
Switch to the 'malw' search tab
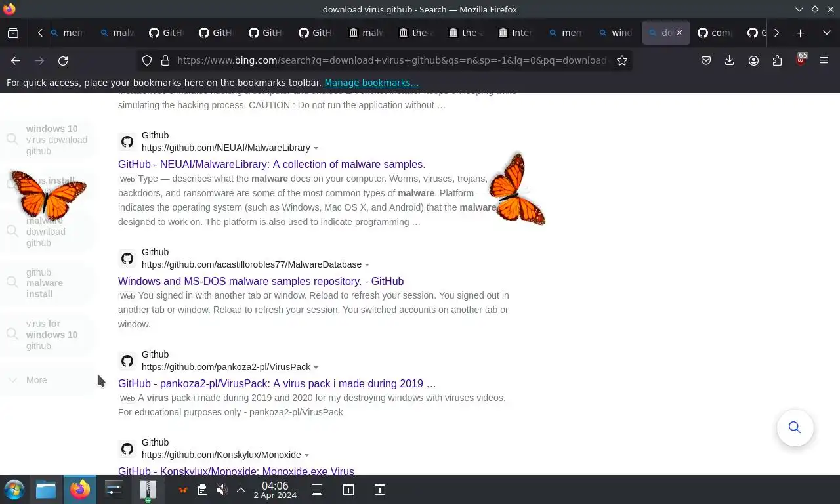tap(117, 33)
